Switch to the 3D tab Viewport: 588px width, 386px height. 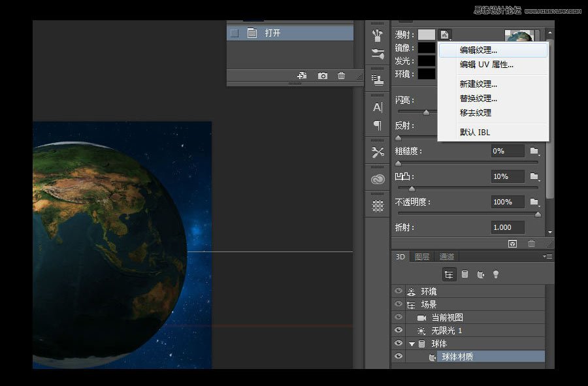tap(400, 257)
